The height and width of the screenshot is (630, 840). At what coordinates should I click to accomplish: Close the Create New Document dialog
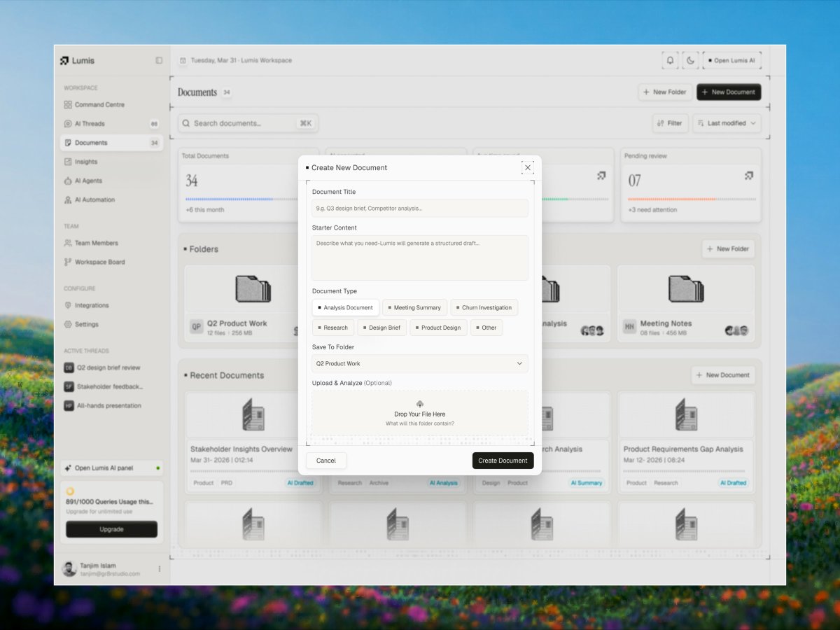coord(528,167)
